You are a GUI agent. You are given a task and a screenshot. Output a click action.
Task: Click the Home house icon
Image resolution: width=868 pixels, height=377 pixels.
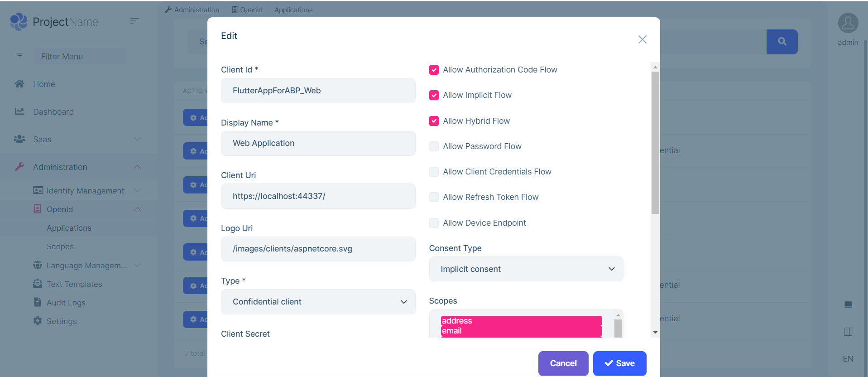(x=19, y=84)
